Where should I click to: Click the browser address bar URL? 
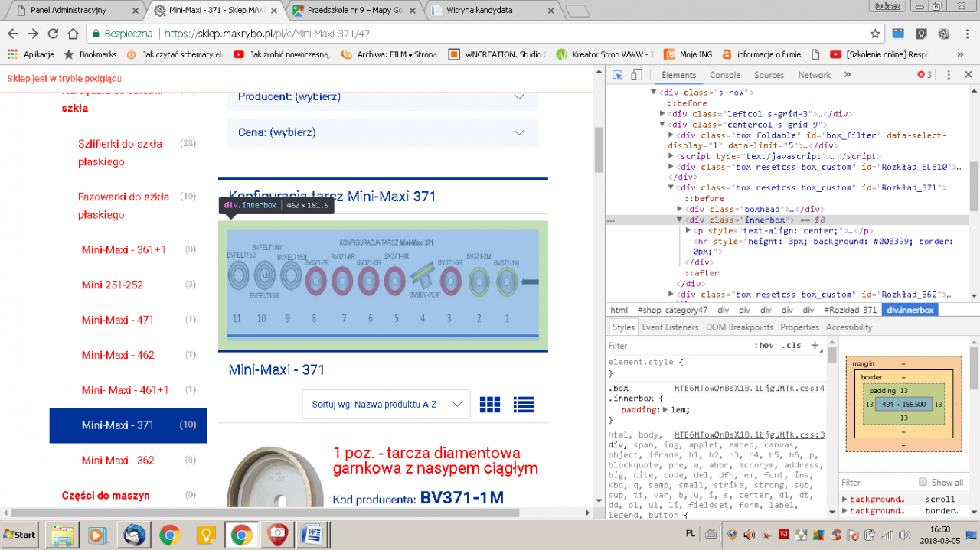267,34
